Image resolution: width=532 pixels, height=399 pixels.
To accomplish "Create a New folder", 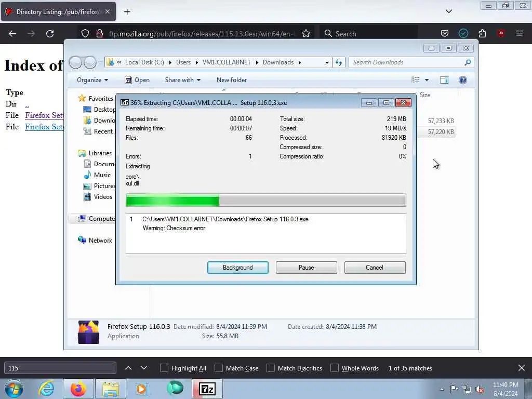I will (x=232, y=80).
